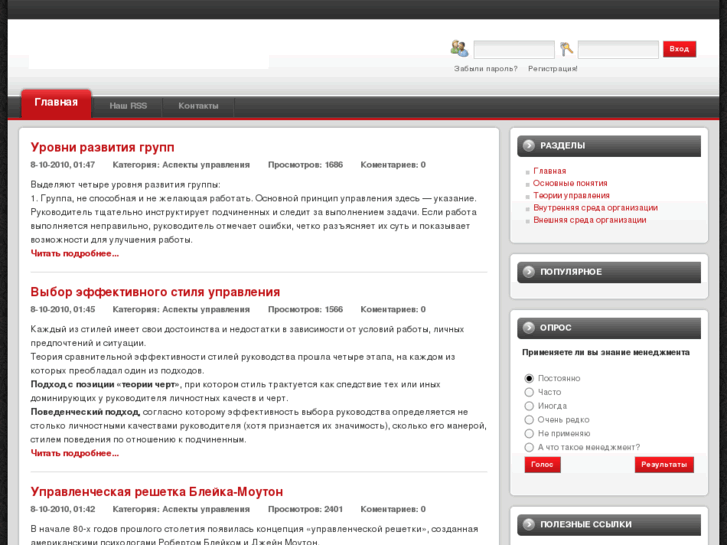Click the keys icon beside password field
Viewport: 727px width, 545px height.
[x=567, y=49]
